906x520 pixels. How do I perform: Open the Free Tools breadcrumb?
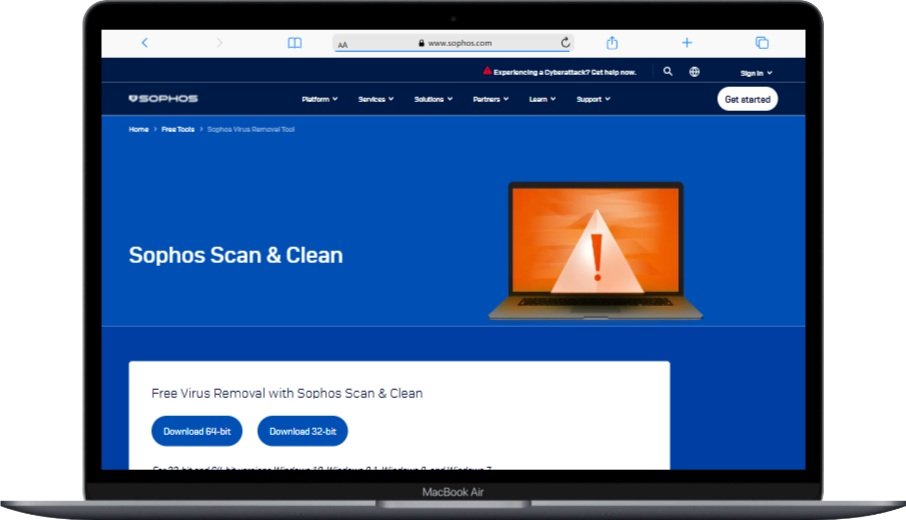pyautogui.click(x=178, y=129)
